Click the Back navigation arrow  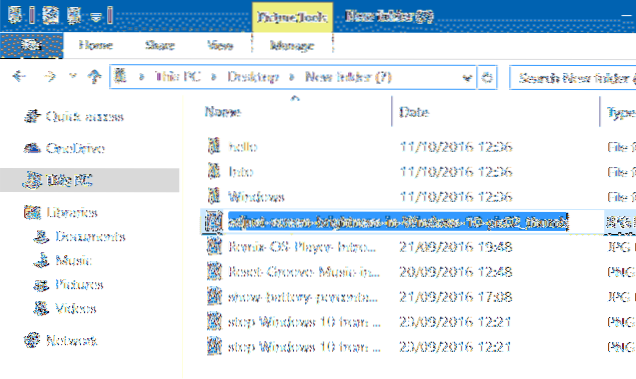19,76
